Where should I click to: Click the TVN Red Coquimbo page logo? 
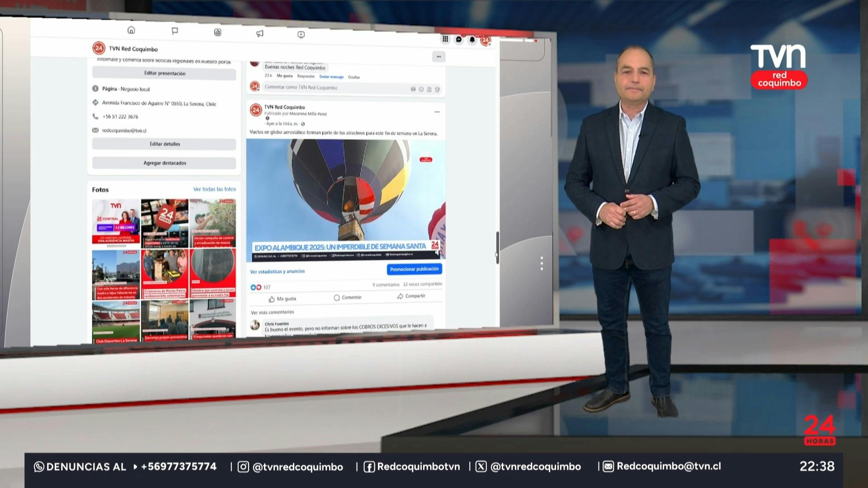pos(99,48)
